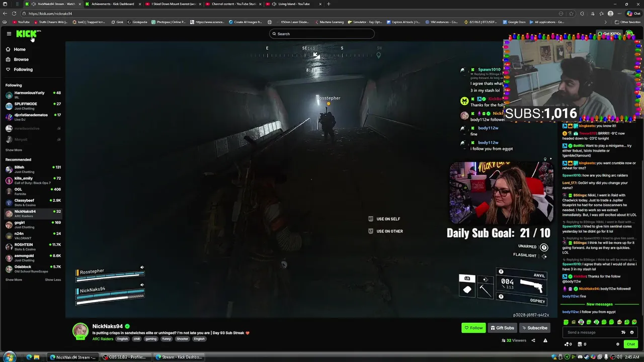
Task: Open Browse in sidebar
Action: point(21,59)
